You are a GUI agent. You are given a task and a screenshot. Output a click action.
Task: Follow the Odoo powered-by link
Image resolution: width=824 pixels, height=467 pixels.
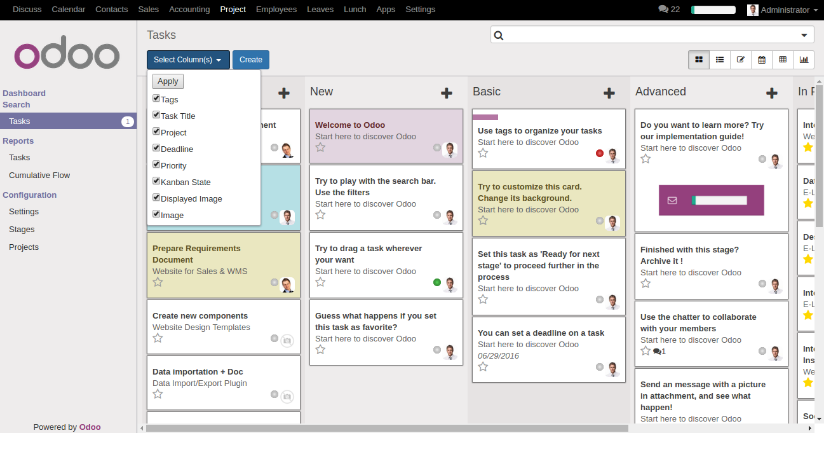90,427
